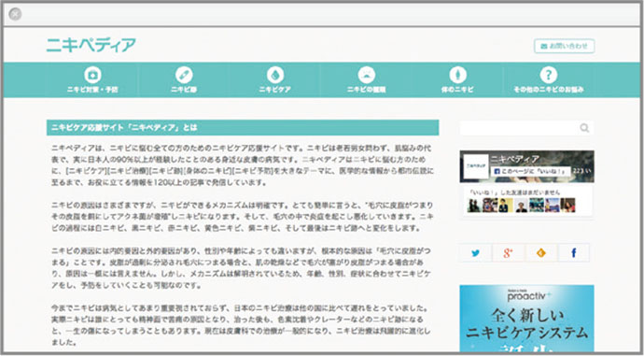Open the water droplet icon for ニキビケア

275,75
